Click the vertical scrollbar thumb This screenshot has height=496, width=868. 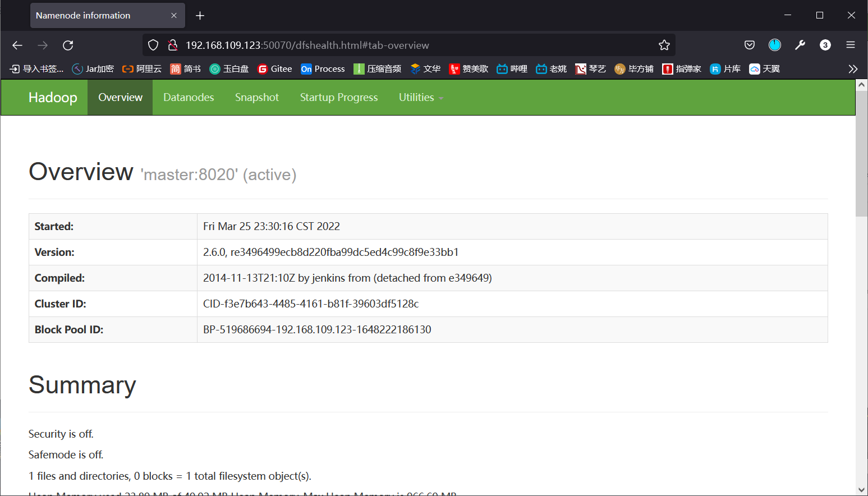click(x=861, y=154)
